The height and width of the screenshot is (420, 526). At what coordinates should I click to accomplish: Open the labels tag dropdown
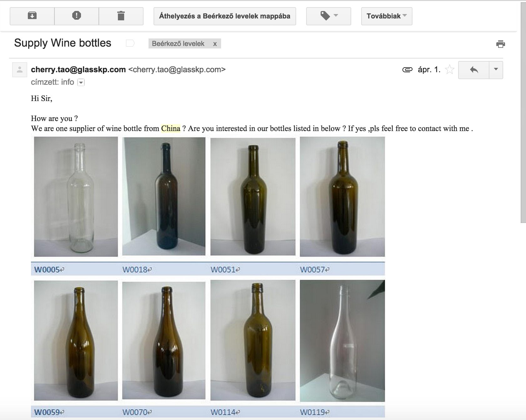(329, 16)
